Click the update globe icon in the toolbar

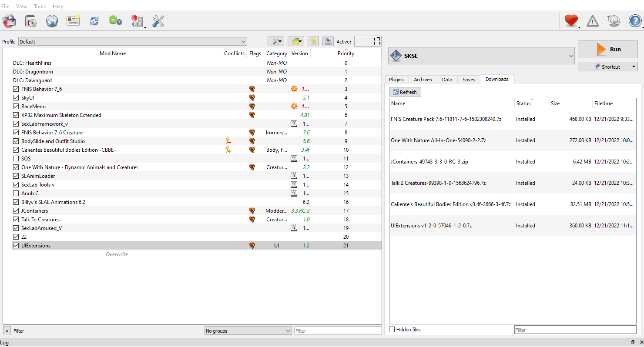pyautogui.click(x=614, y=20)
